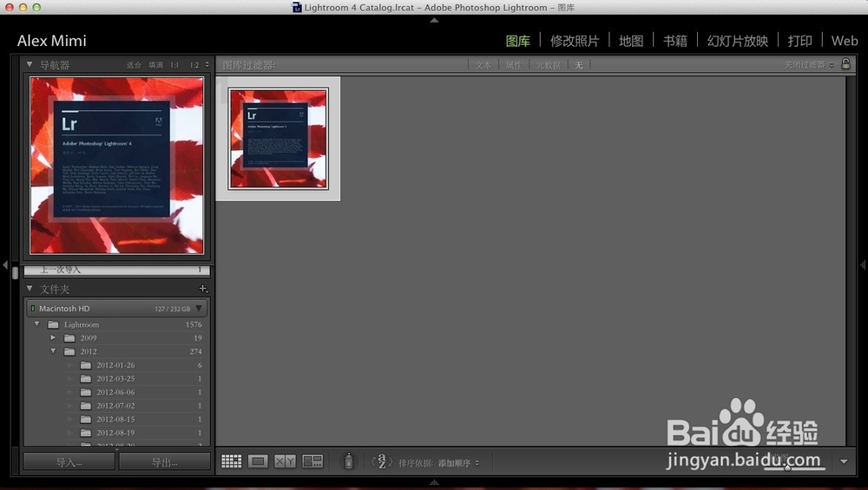868x490 pixels.
Task: Hide the top module picker panel arrow
Action: coord(434,20)
